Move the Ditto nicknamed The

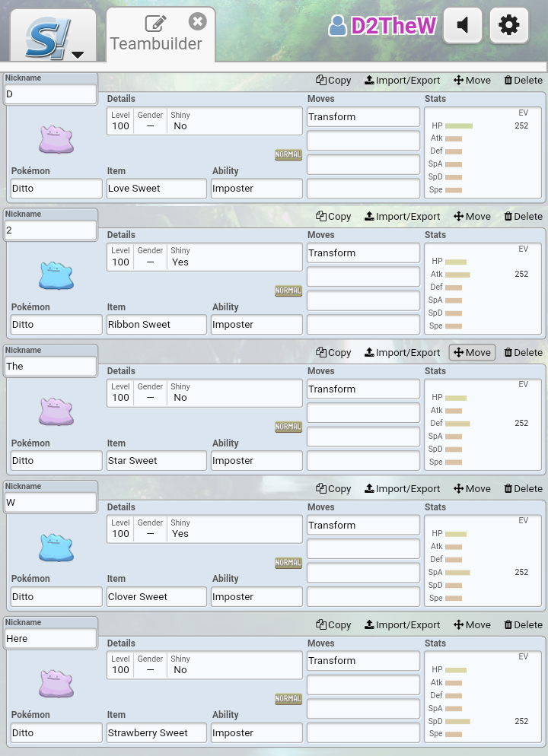[472, 352]
